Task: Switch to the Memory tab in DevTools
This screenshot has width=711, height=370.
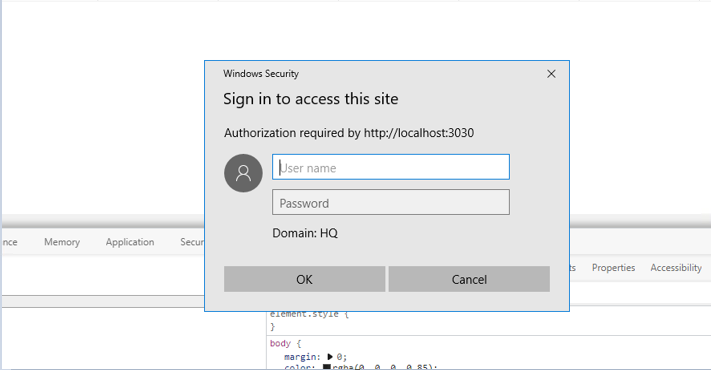Action: click(x=62, y=242)
